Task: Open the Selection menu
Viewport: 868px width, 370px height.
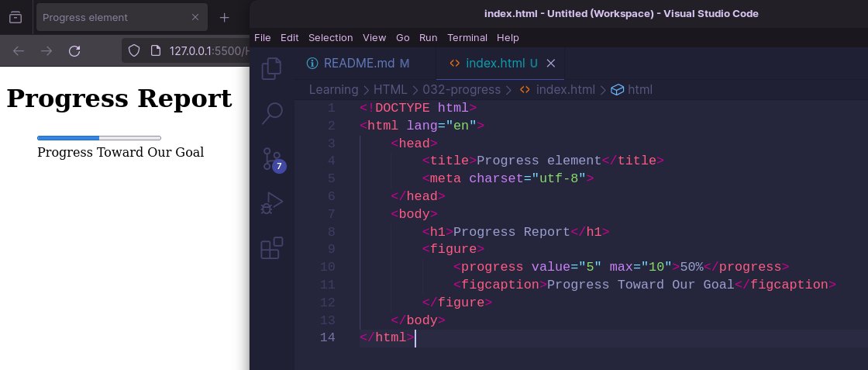Action: pos(330,38)
